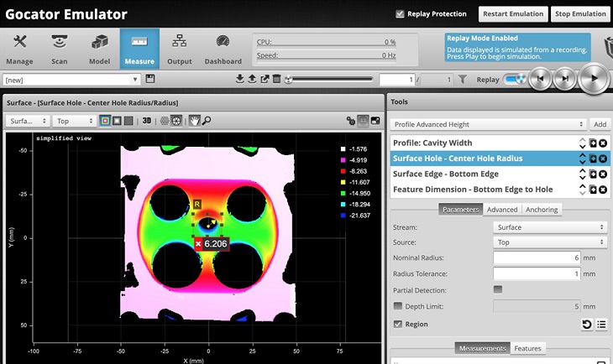Viewport: 613px width, 364px height.
Task: Go to the Measure page
Action: [139, 49]
